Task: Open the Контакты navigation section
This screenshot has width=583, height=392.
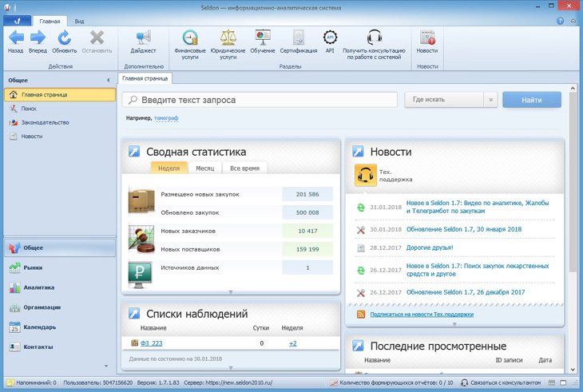Action: (60, 346)
